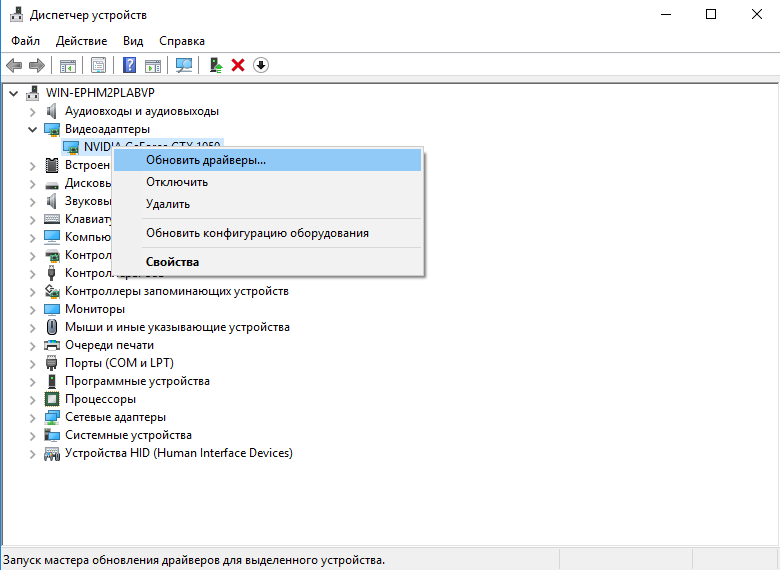Viewport: 780px width, 570px height.
Task: Select the Очереди печати row label
Action: [109, 345]
